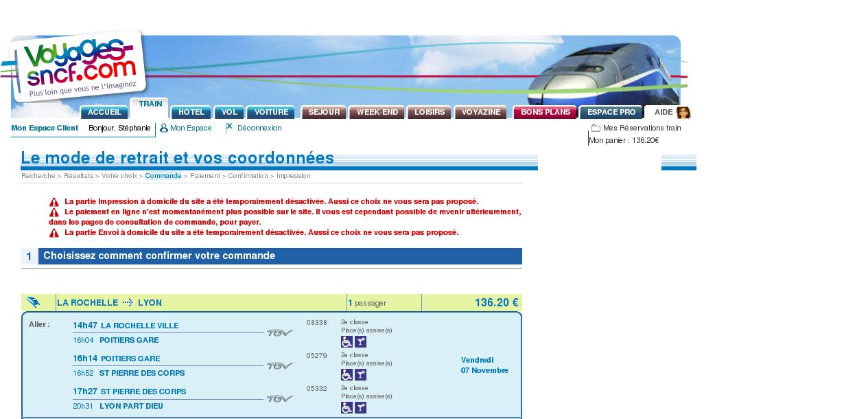Click the Commande breadcrumb step

pos(163,176)
